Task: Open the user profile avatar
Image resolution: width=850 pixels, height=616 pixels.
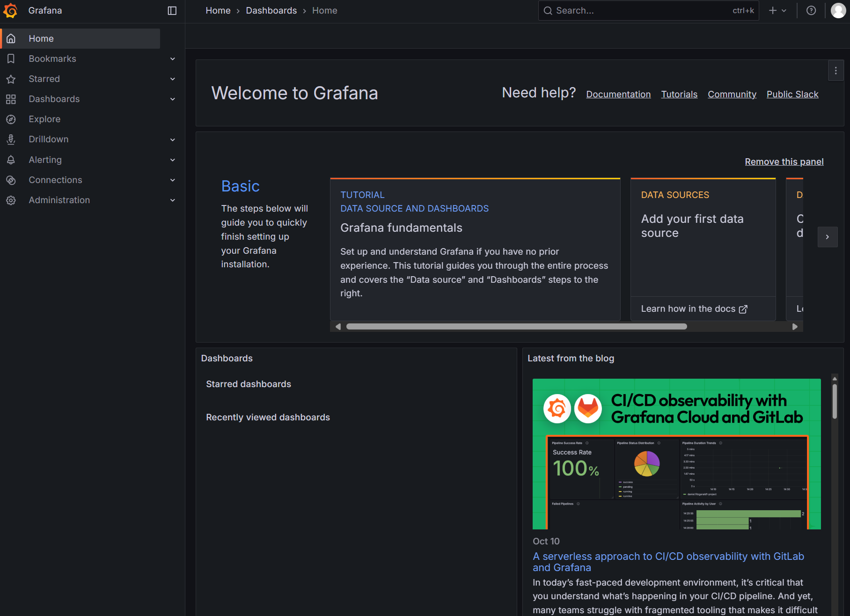Action: (838, 10)
